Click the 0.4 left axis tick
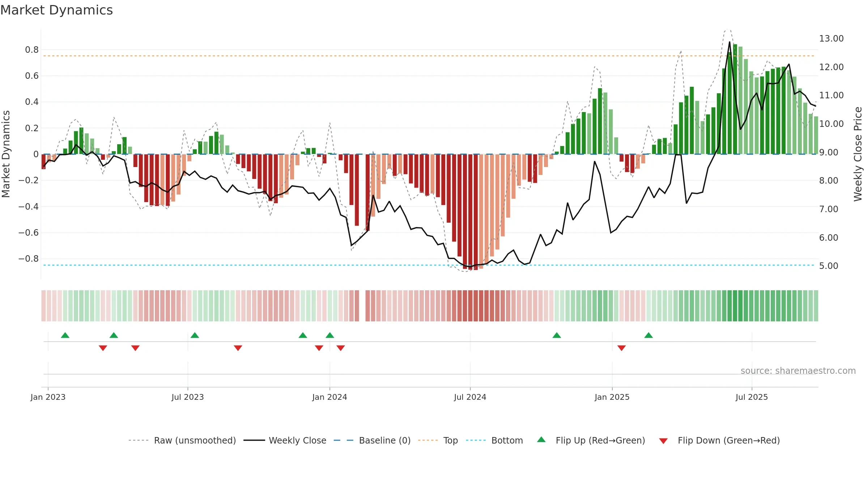Image resolution: width=868 pixels, height=488 pixels. (32, 102)
